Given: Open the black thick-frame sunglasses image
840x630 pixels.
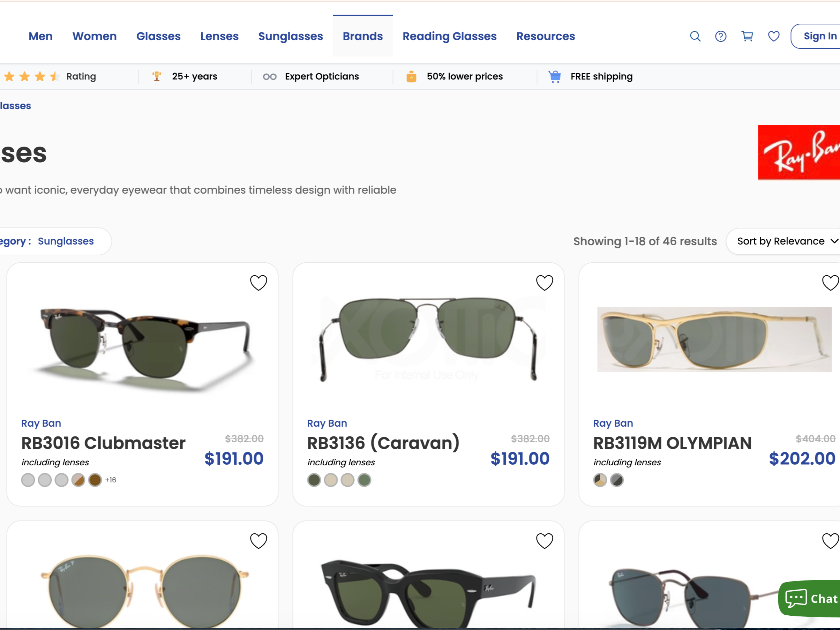Looking at the screenshot, I should pos(428,593).
